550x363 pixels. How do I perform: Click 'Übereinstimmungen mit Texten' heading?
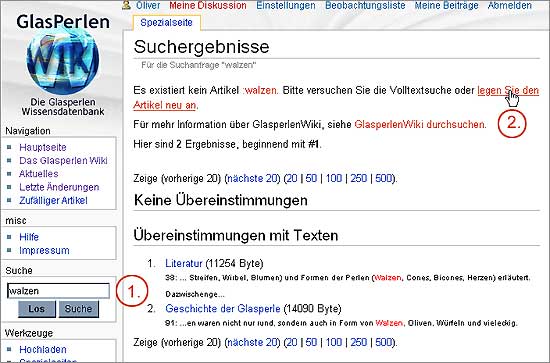tap(236, 235)
